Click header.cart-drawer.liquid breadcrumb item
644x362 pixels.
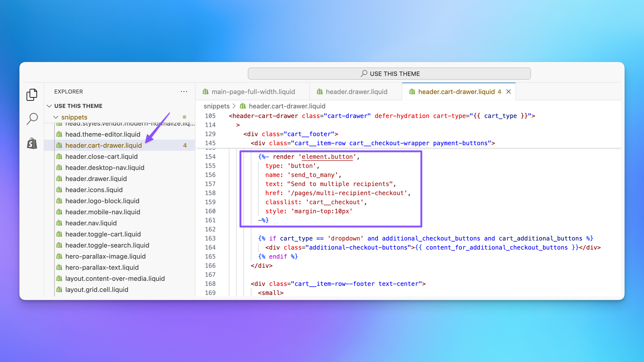click(x=287, y=106)
